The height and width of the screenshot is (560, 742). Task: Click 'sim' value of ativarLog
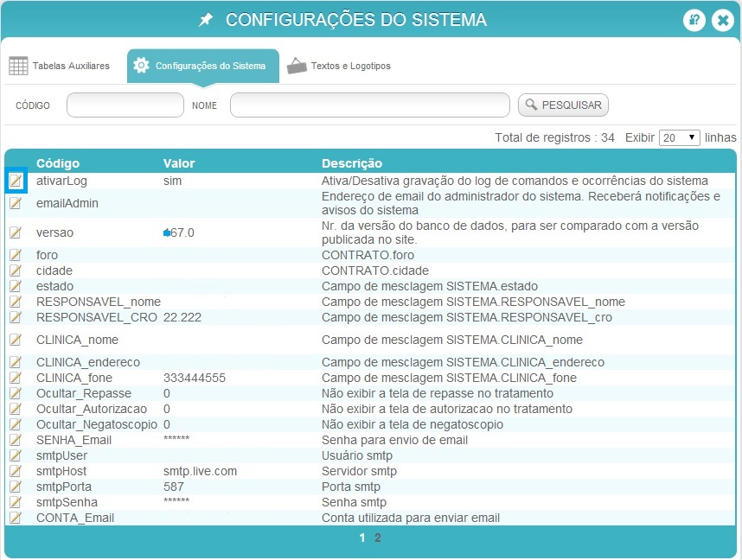coord(172,181)
